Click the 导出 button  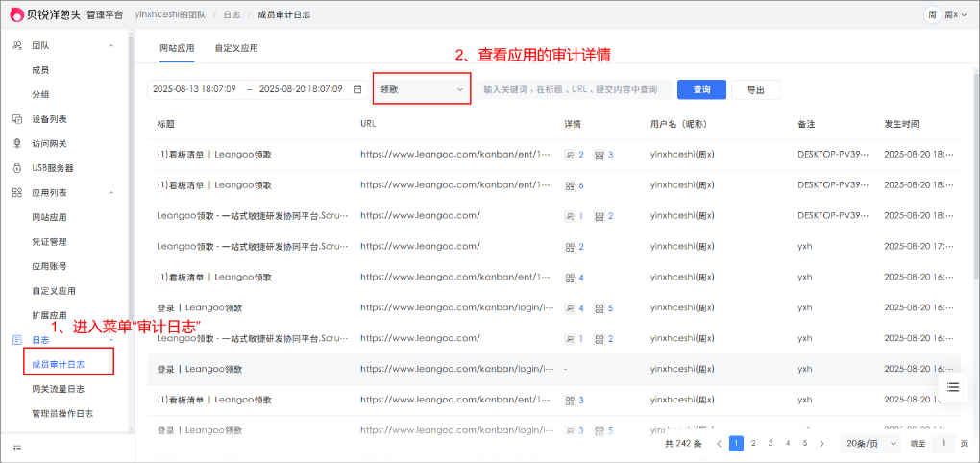pos(755,89)
